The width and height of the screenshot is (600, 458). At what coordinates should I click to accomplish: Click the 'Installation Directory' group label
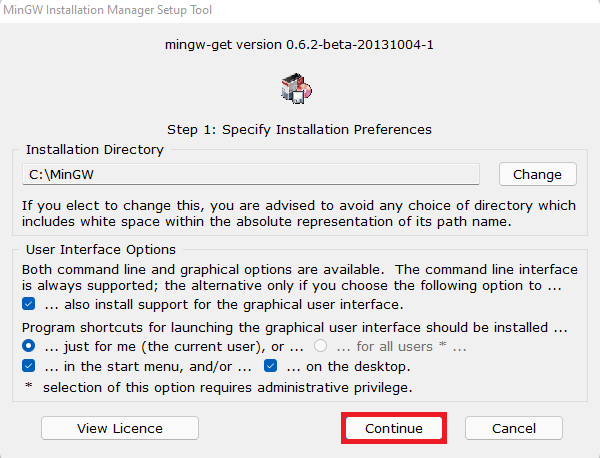coord(95,150)
